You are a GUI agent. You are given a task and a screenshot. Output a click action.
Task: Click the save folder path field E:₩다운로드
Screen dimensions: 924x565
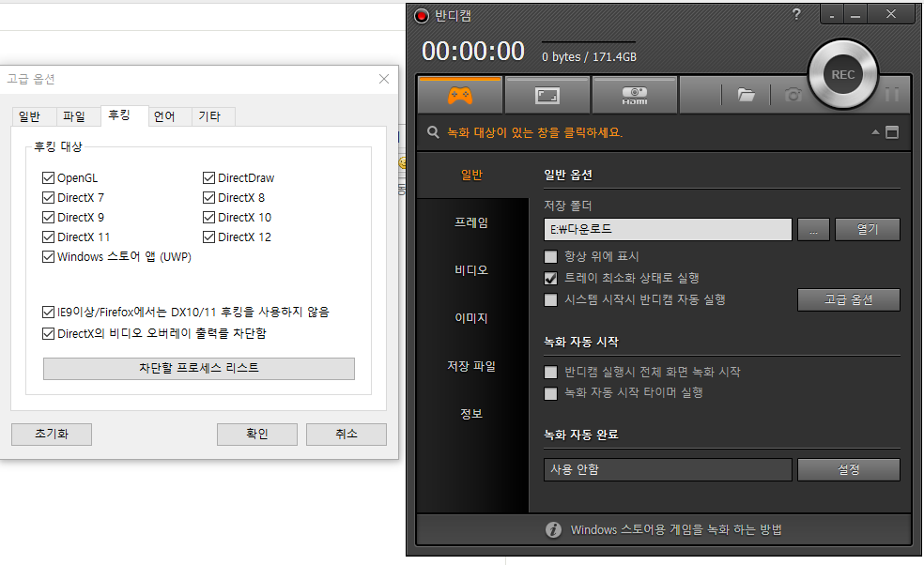pos(668,229)
